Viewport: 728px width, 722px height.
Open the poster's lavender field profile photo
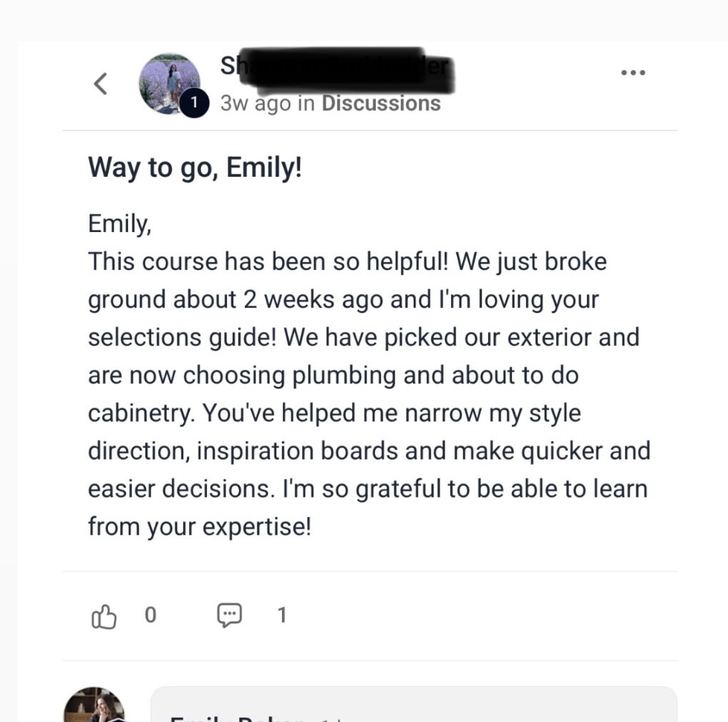click(170, 84)
